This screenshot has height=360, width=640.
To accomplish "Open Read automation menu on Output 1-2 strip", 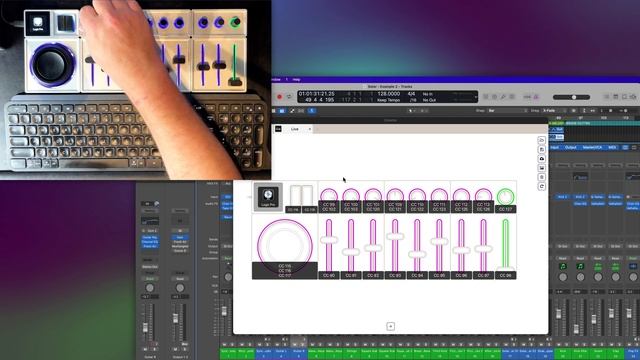I will point(180,278).
